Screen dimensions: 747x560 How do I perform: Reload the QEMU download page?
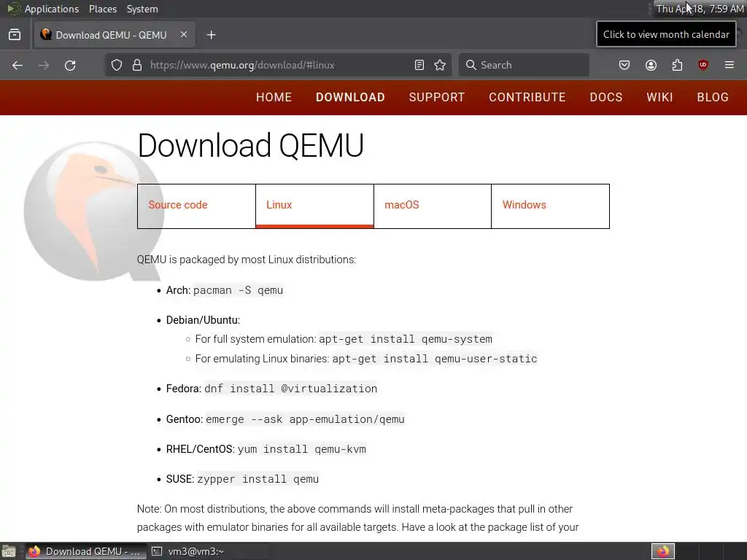click(x=70, y=65)
